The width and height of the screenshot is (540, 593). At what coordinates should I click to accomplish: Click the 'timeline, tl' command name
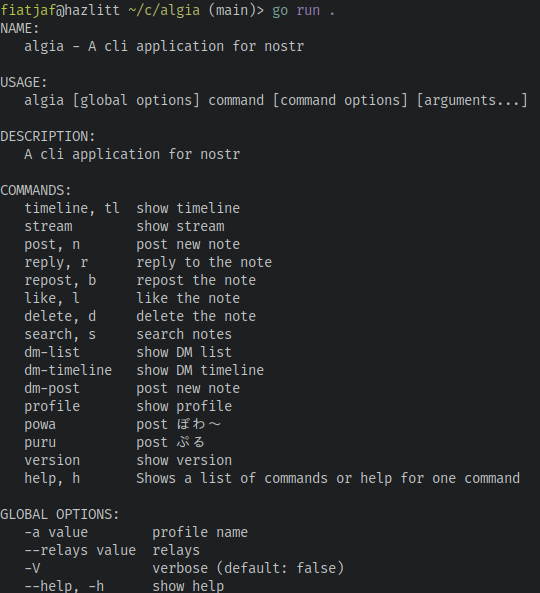pos(72,208)
